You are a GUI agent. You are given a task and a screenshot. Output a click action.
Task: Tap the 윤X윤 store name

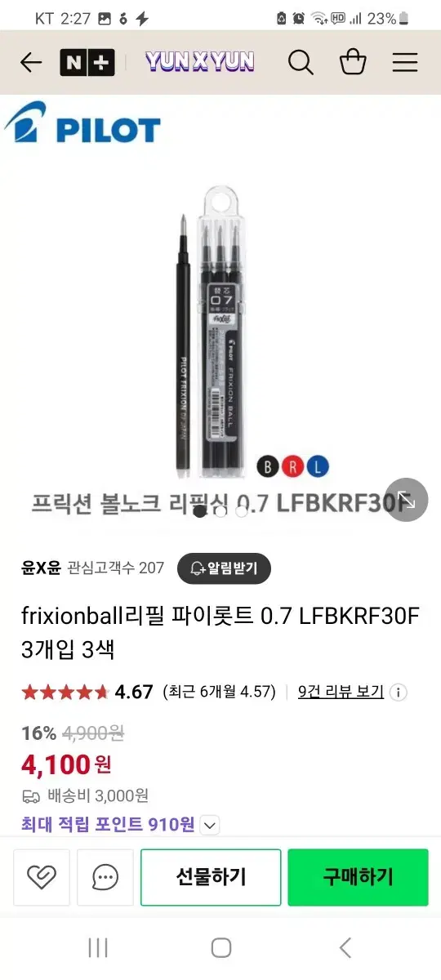coord(41,568)
